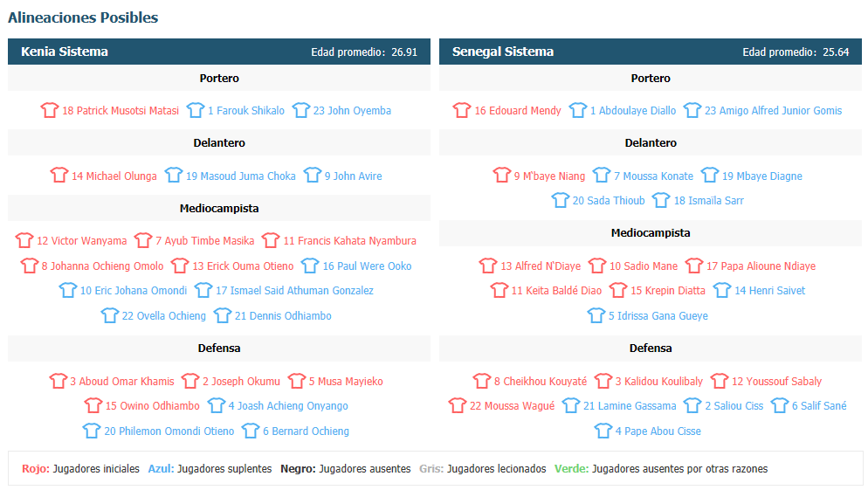
Task: Click red jersey icon next to Sadio Mane
Action: pyautogui.click(x=596, y=266)
